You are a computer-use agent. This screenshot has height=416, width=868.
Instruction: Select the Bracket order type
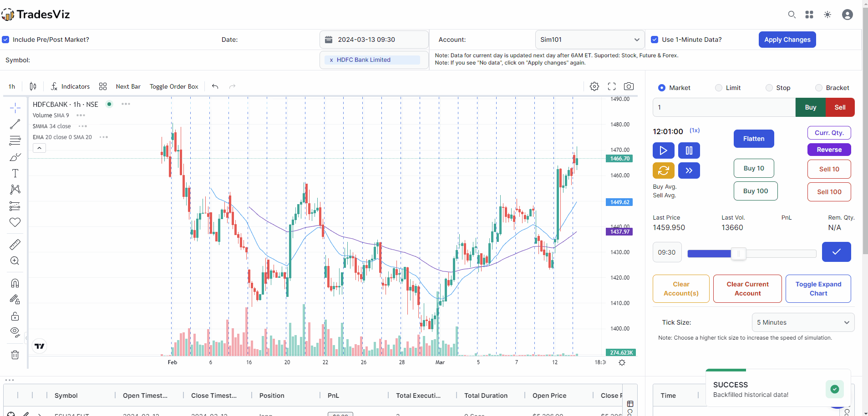(x=819, y=88)
